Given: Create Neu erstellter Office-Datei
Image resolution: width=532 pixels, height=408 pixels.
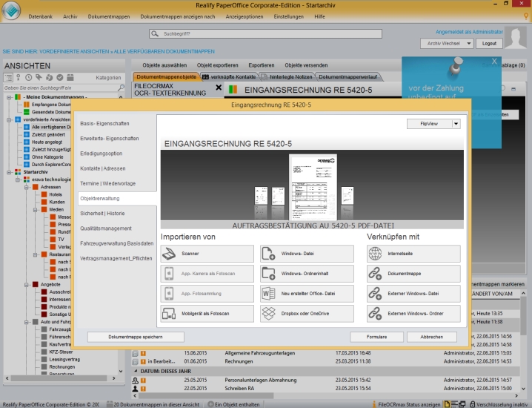Looking at the screenshot, I should coord(308,293).
